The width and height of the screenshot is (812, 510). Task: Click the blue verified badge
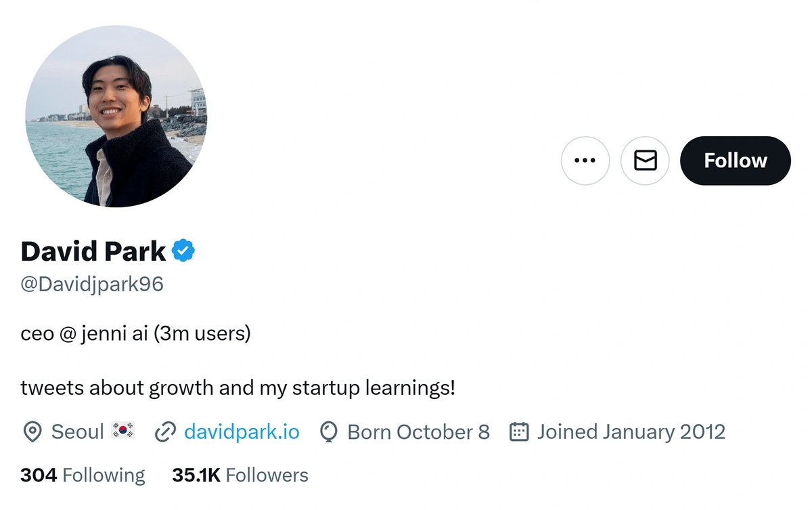[x=183, y=251]
